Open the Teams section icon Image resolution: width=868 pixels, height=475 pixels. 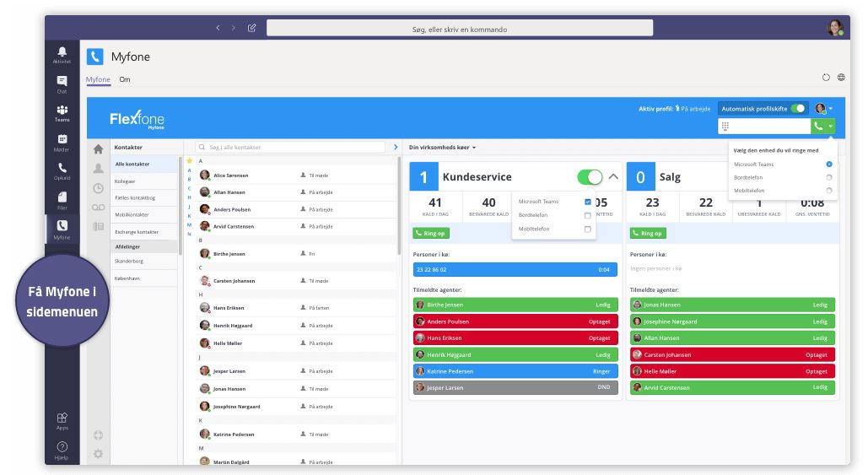click(62, 114)
